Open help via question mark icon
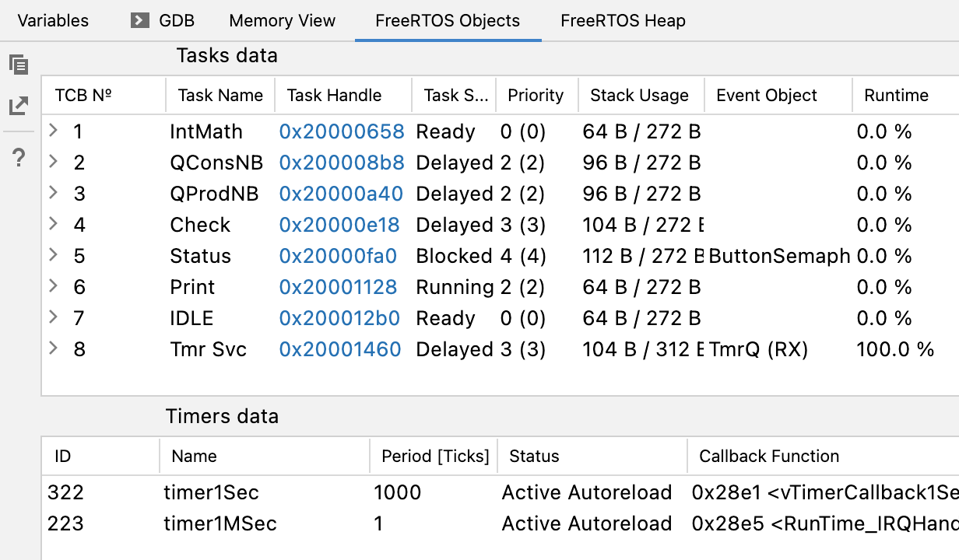 coord(19,159)
